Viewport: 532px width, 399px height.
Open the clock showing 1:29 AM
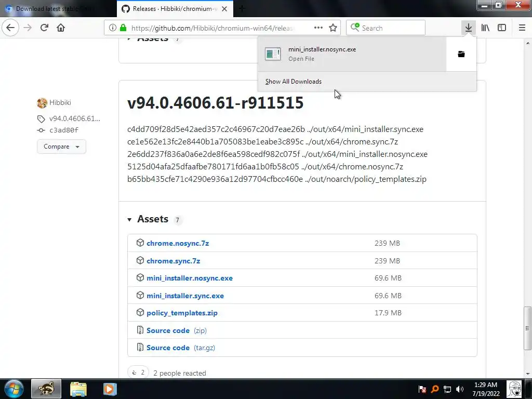point(486,389)
